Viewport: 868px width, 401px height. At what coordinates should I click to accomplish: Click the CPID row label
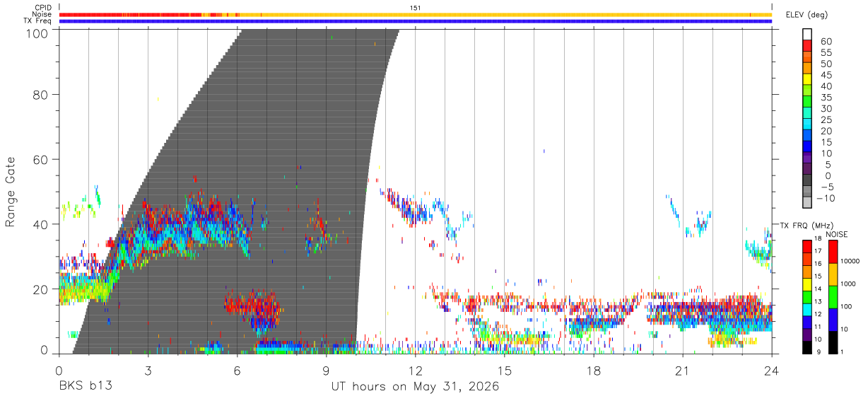tap(43, 7)
